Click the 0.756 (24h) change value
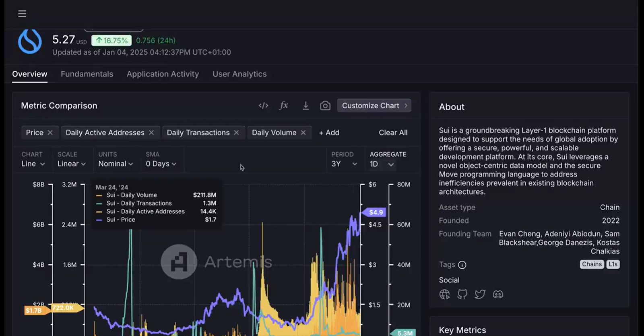Screen dimensions: 644x336 [x=156, y=40]
